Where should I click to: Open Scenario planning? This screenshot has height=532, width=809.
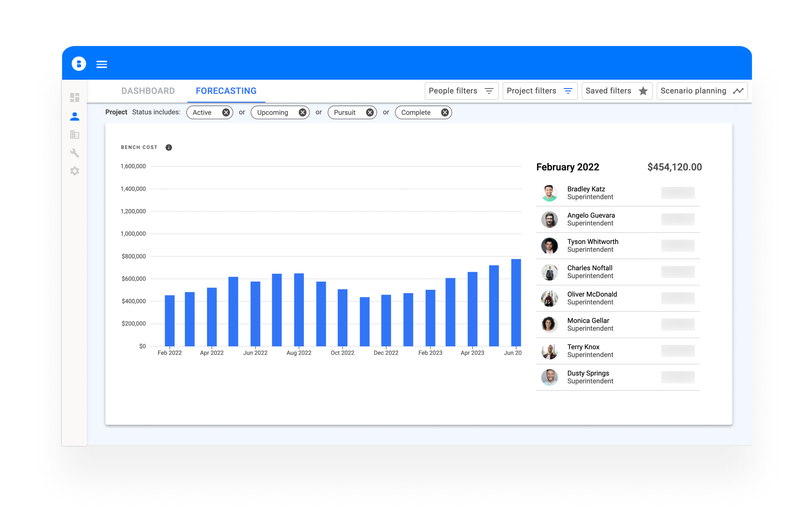[702, 91]
